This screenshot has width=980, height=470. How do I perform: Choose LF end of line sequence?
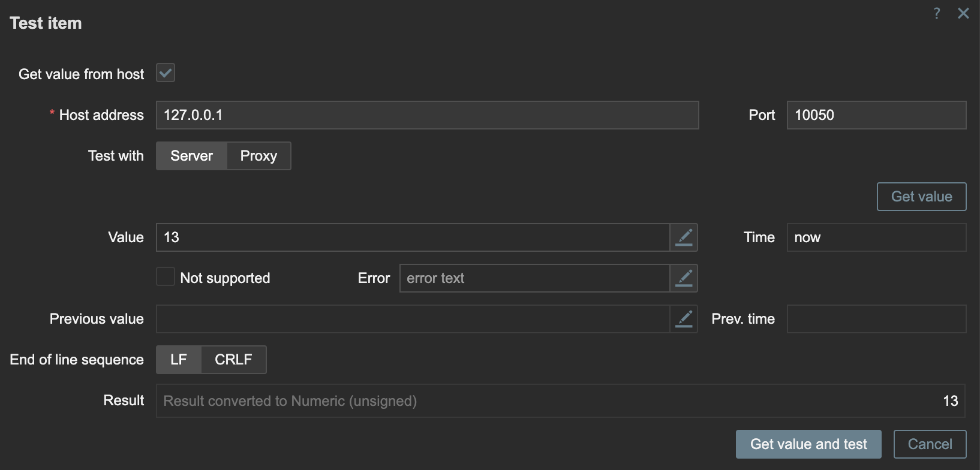[179, 360]
